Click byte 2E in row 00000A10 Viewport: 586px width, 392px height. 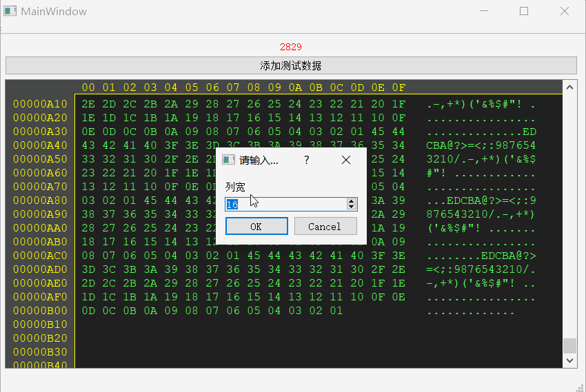pyautogui.click(x=88, y=104)
